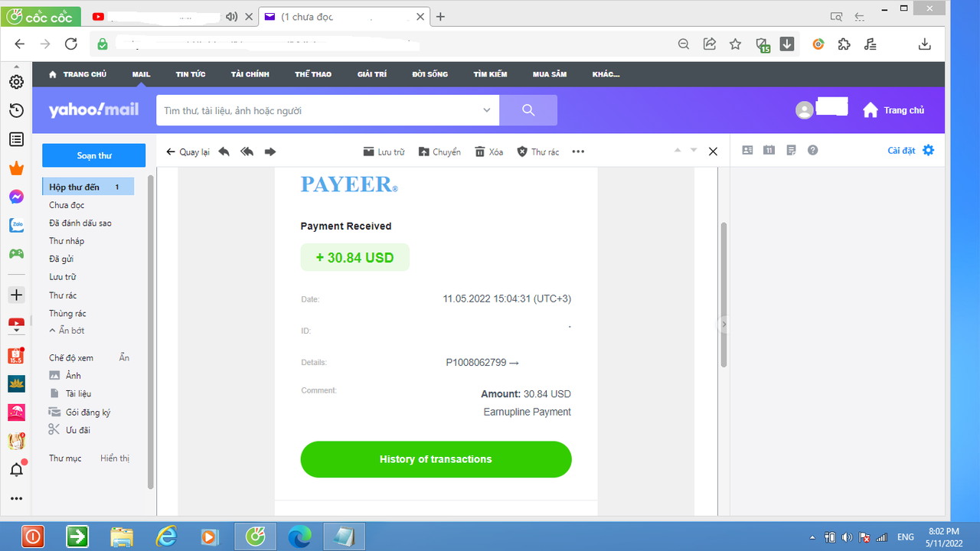Open calendar icon in right panel

click(769, 150)
